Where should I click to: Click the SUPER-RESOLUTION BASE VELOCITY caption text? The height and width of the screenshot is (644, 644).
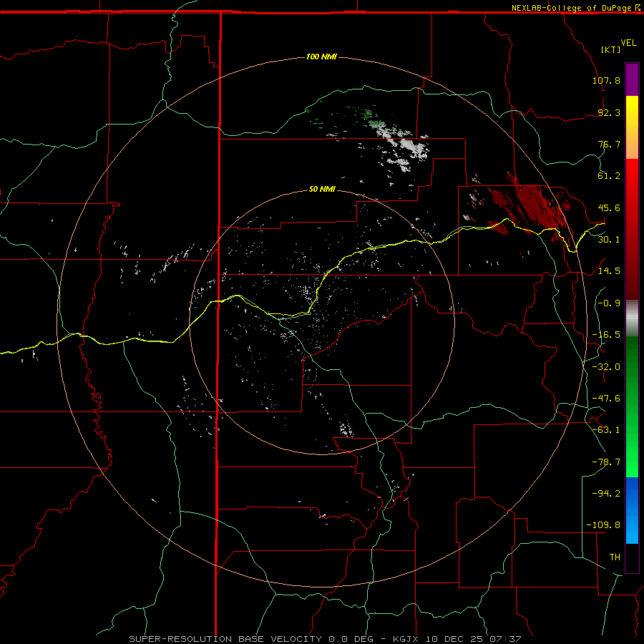[x=227, y=639]
